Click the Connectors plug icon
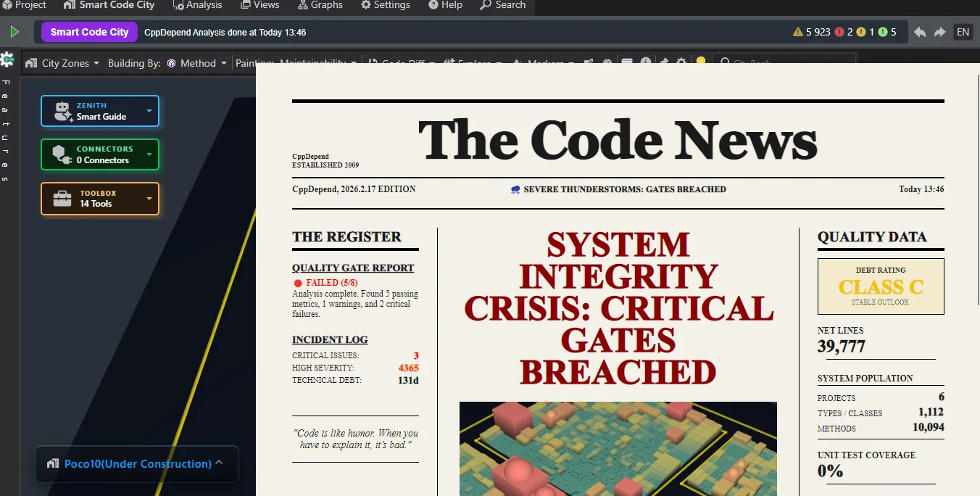980x496 pixels. (61, 154)
